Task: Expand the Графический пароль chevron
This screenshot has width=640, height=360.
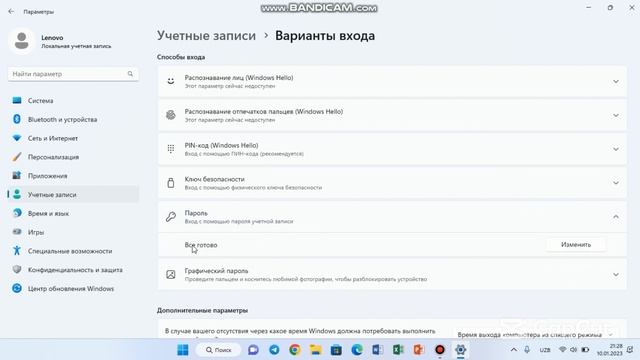Action: (616, 275)
